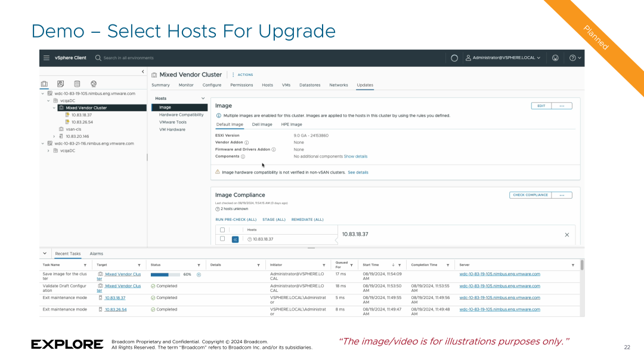Collapse the left navigation pane arrow
644x363 pixels.
click(143, 72)
